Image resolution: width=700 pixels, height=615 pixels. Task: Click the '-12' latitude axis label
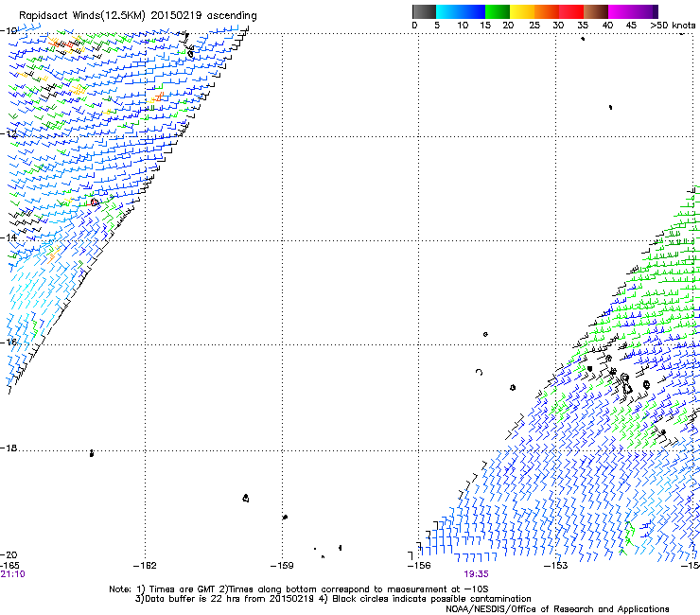(x=9, y=133)
